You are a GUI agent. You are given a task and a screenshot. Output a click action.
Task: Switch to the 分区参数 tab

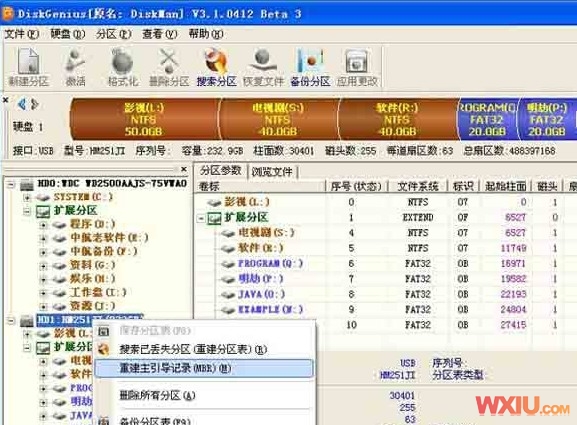coord(220,171)
